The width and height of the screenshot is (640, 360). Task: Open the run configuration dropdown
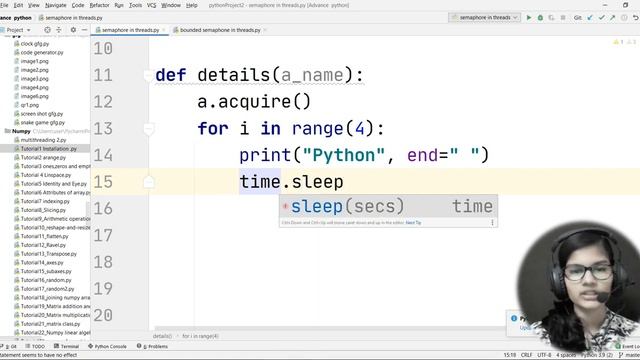tap(484, 18)
